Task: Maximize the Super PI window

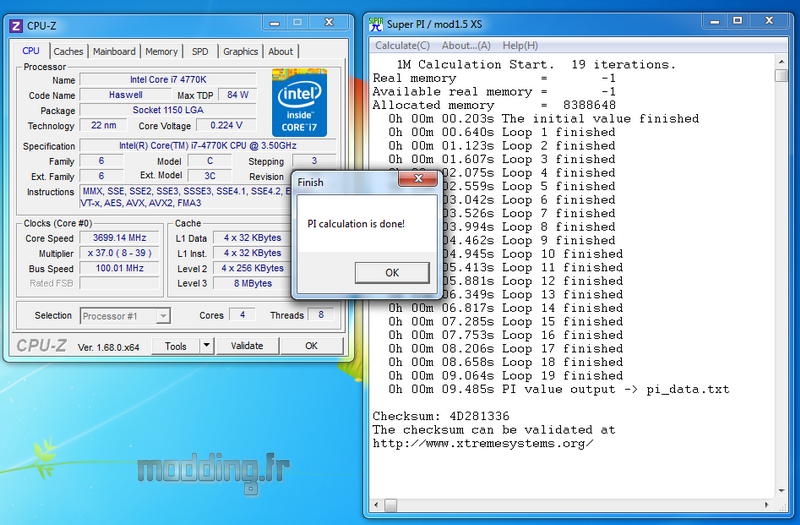Action: click(737, 21)
